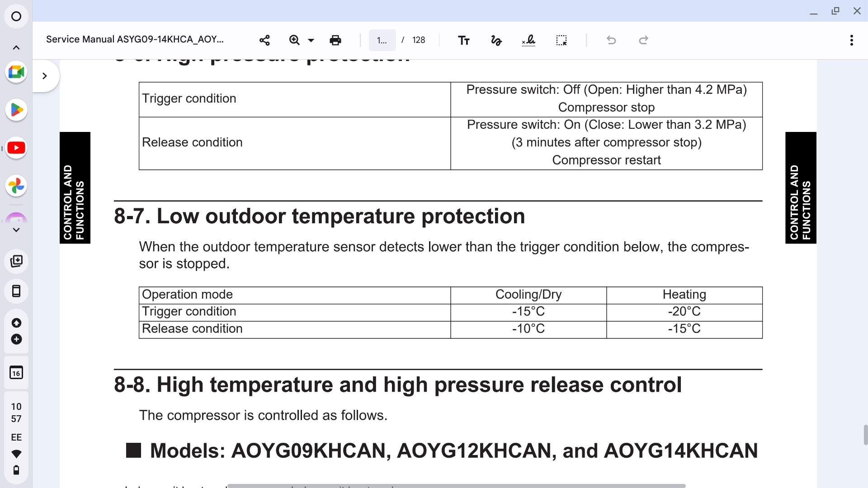868x488 pixels.
Task: Select the freehand draw tool
Action: pyautogui.click(x=496, y=40)
